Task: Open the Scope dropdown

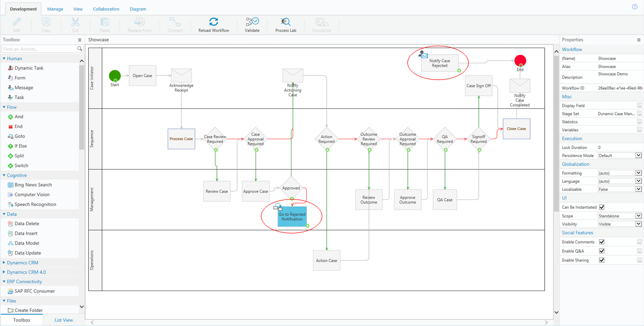Action: 638,216
